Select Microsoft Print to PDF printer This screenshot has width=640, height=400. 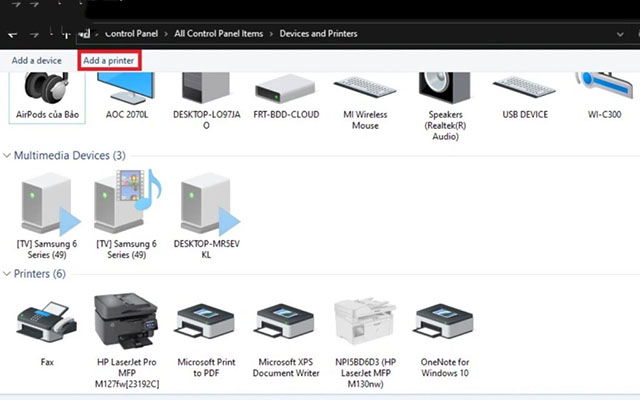(206, 322)
